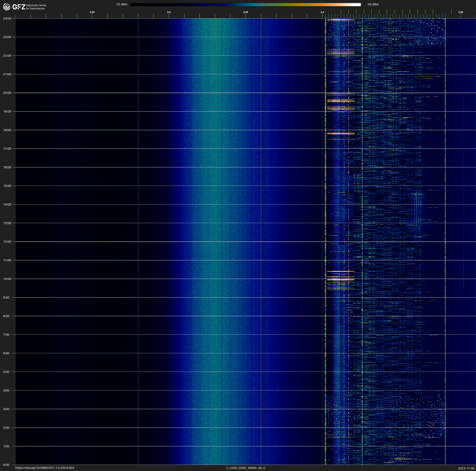Click the 0:00 time axis label
This screenshot has height=471, width=476.
pos(6,465)
